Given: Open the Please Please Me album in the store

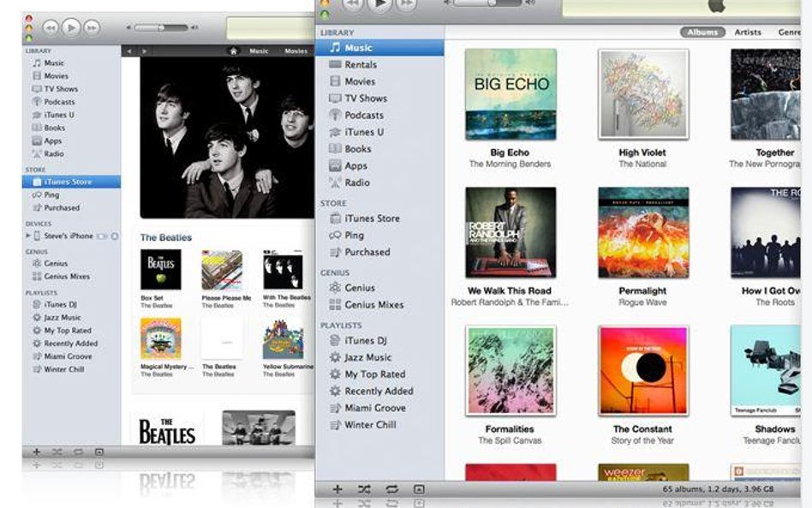Looking at the screenshot, I should [222, 269].
